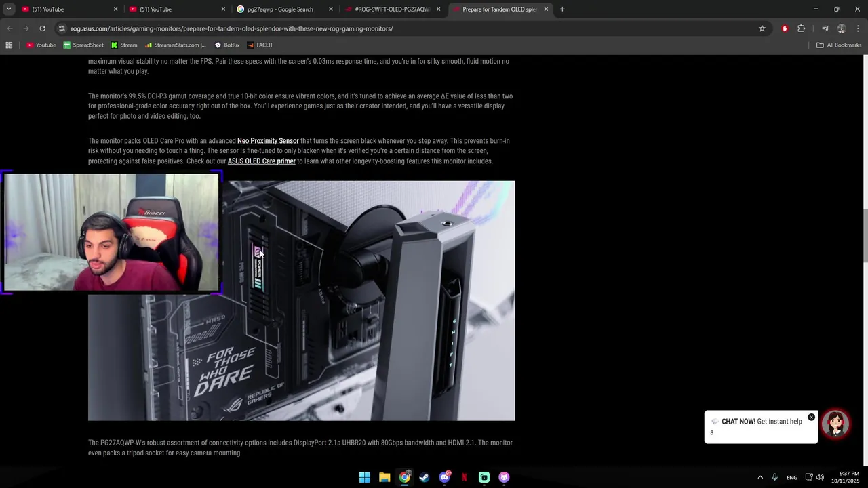
Task: Click the 99.5% DCI-P3 gamut paragraph
Action: click(300, 106)
